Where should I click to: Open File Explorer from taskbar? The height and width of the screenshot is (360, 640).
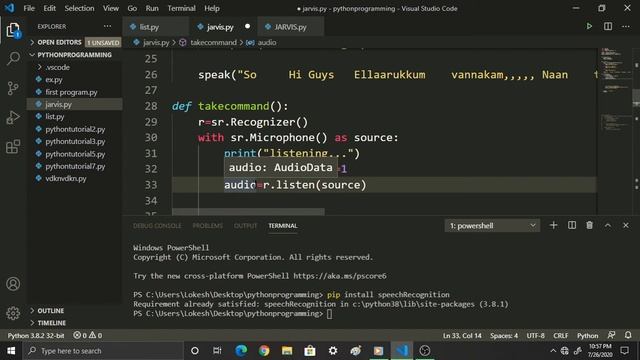point(287,351)
